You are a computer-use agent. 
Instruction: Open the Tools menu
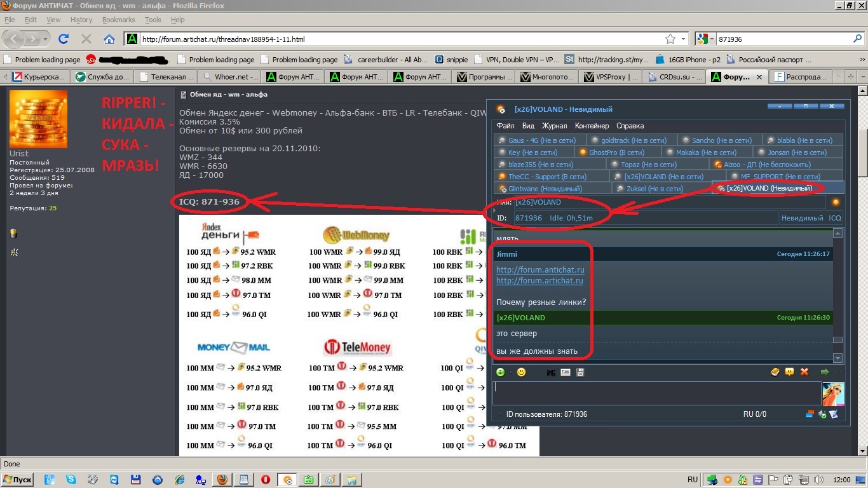[x=153, y=20]
